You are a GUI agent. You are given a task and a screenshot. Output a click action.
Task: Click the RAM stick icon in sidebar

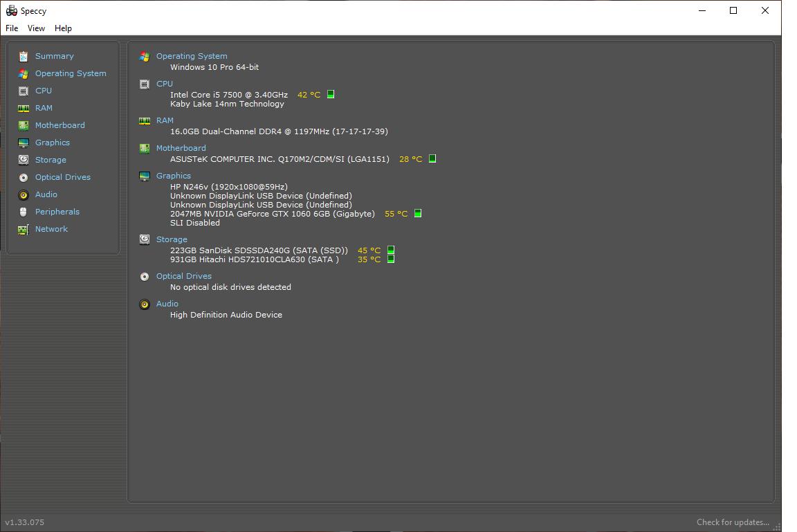pos(24,108)
